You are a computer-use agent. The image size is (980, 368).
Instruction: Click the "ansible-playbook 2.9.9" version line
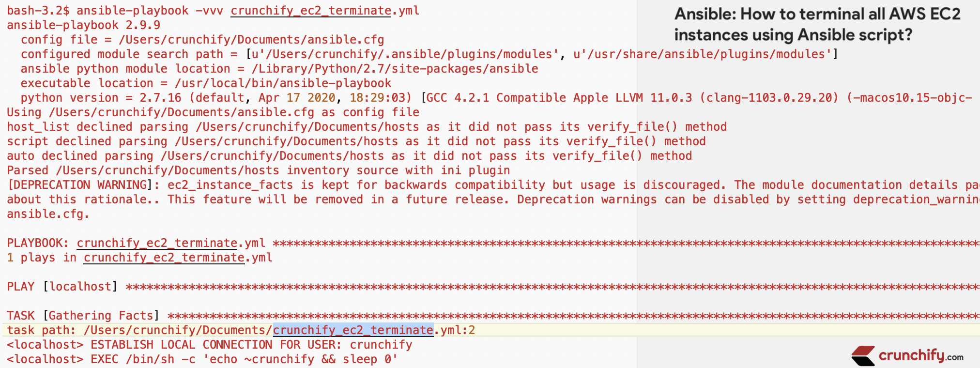pos(83,25)
